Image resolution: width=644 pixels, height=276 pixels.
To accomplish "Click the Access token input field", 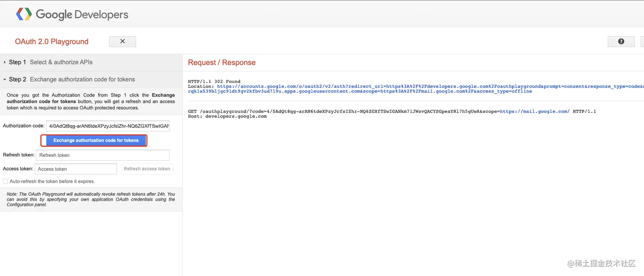I will (x=76, y=169).
